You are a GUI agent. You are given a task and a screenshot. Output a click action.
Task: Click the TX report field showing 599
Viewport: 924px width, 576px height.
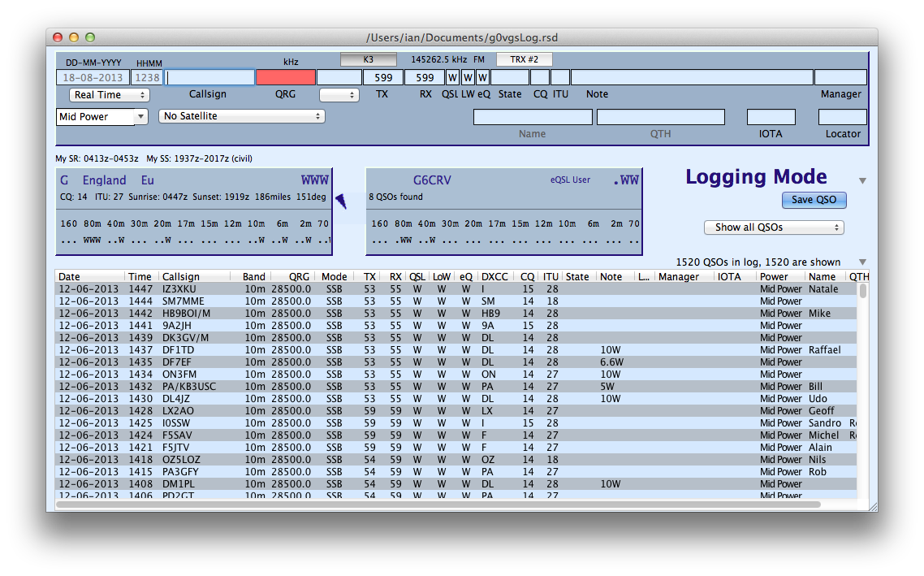point(383,77)
